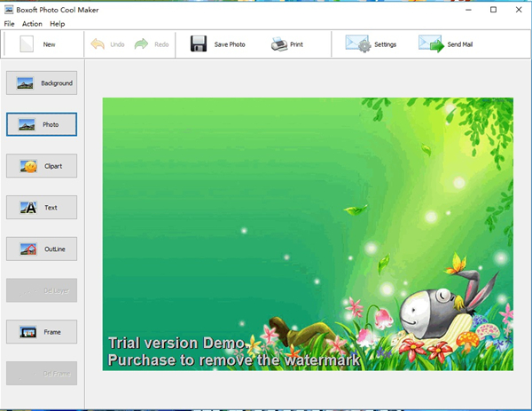
Task: Click the app icon in title bar
Action: coord(9,10)
